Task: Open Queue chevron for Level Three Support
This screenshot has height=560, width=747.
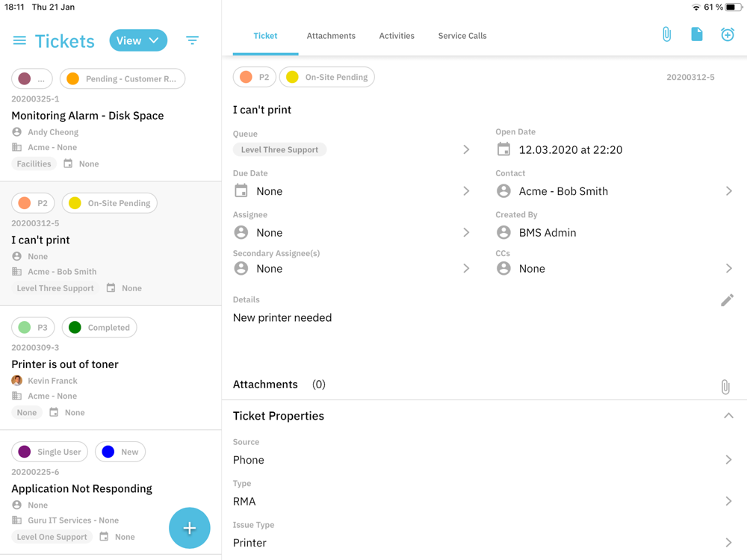Action: point(466,149)
